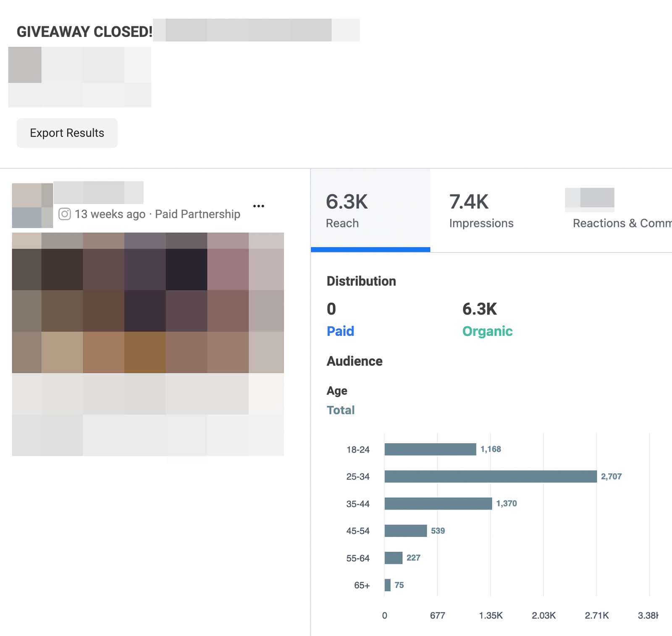Viewport: 672px width, 636px height.
Task: Click the GIVEAWAY CLOSED! heading
Action: point(84,32)
